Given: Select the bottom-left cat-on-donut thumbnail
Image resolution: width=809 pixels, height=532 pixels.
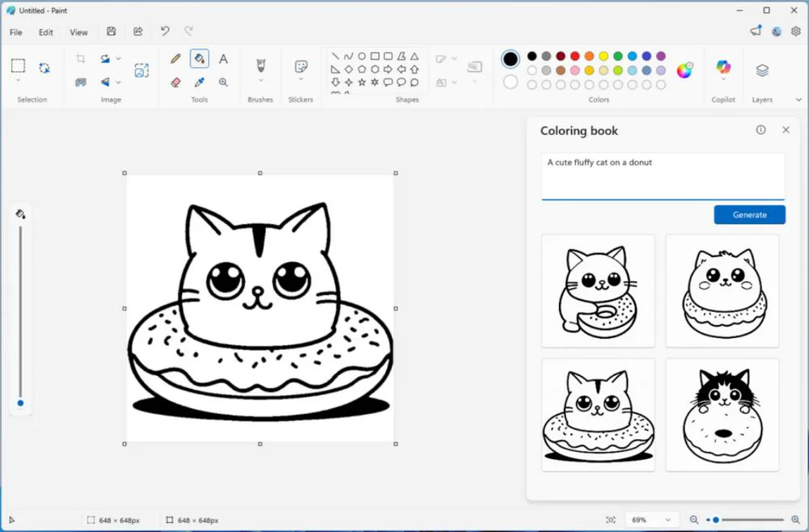Looking at the screenshot, I should (598, 414).
